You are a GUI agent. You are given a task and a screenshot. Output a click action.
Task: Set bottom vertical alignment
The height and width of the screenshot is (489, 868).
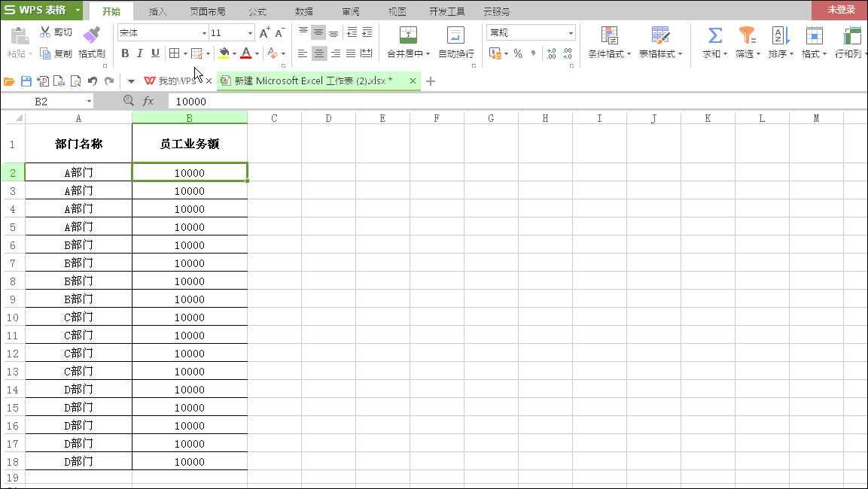tap(333, 32)
